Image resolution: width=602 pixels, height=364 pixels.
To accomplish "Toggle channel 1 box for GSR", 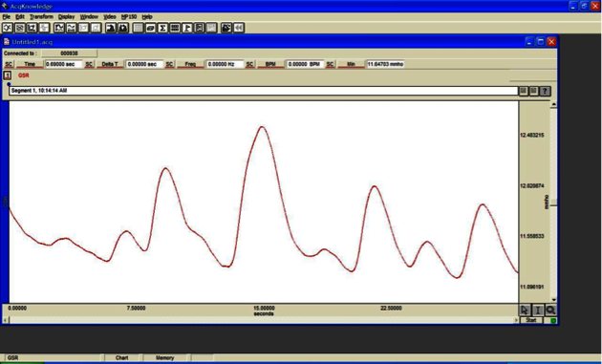I will tap(8, 75).
